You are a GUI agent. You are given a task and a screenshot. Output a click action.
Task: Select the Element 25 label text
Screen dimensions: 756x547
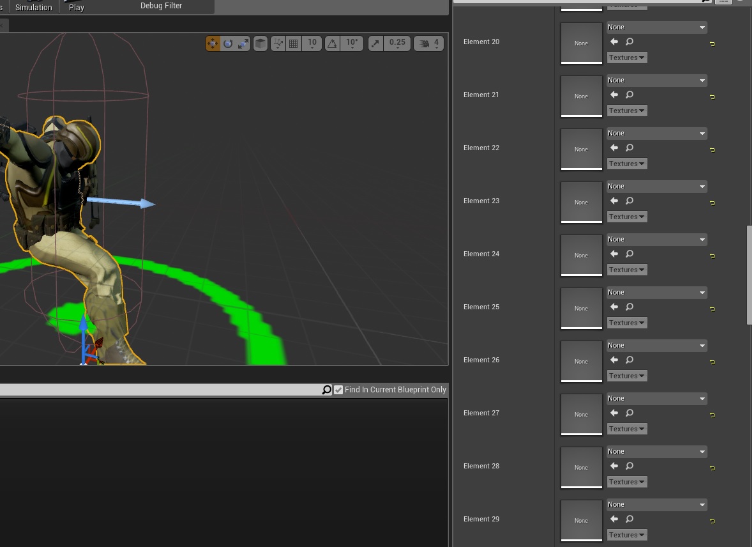tap(481, 307)
